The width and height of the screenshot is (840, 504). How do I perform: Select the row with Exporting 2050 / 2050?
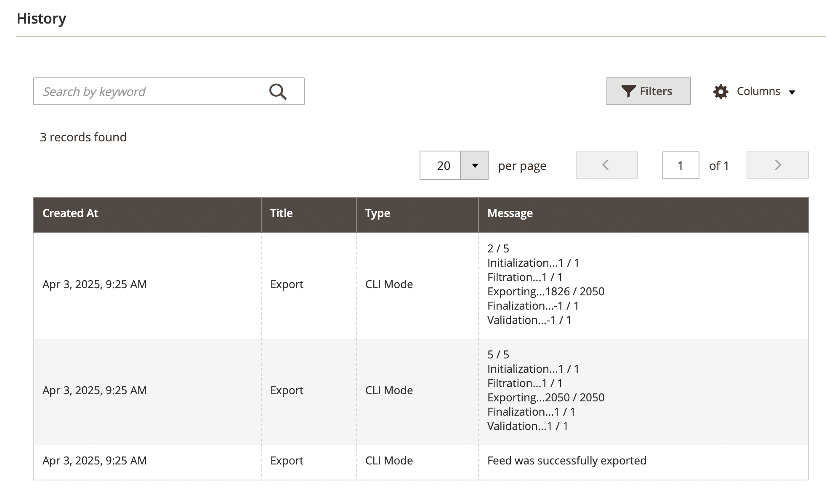[x=545, y=398]
